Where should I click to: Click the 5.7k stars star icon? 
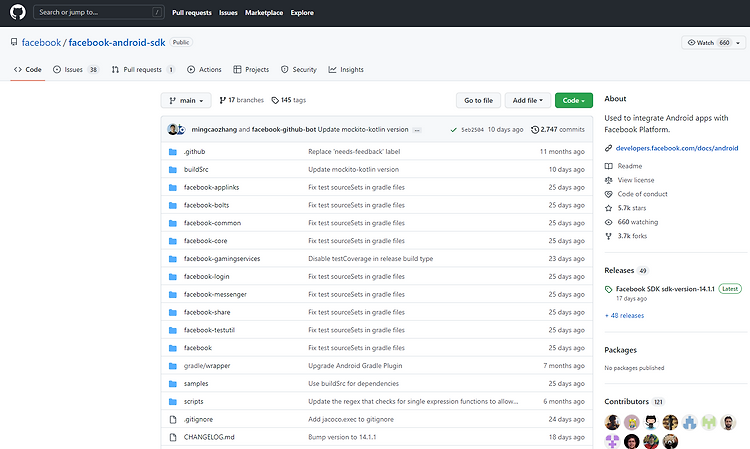pos(608,208)
